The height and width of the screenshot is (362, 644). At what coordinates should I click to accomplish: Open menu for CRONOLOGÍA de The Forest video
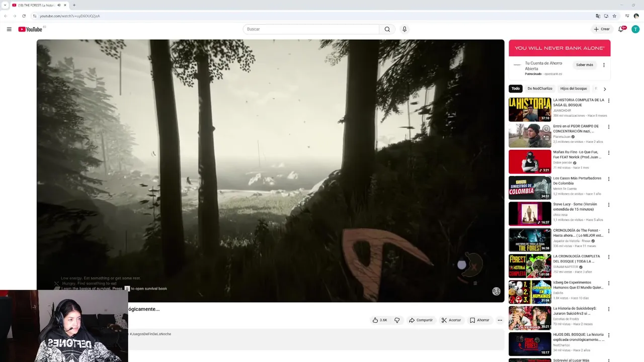(x=609, y=231)
